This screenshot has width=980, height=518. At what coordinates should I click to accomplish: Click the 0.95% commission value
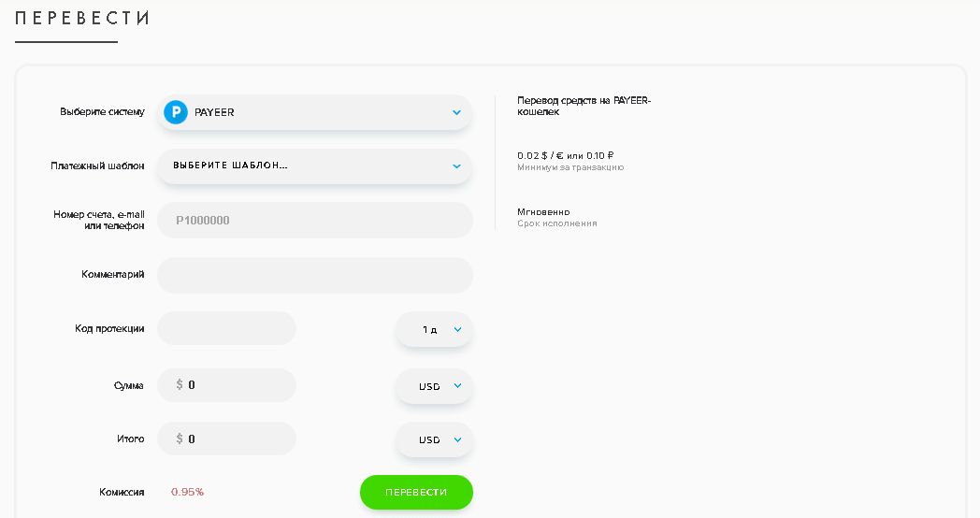pyautogui.click(x=187, y=492)
